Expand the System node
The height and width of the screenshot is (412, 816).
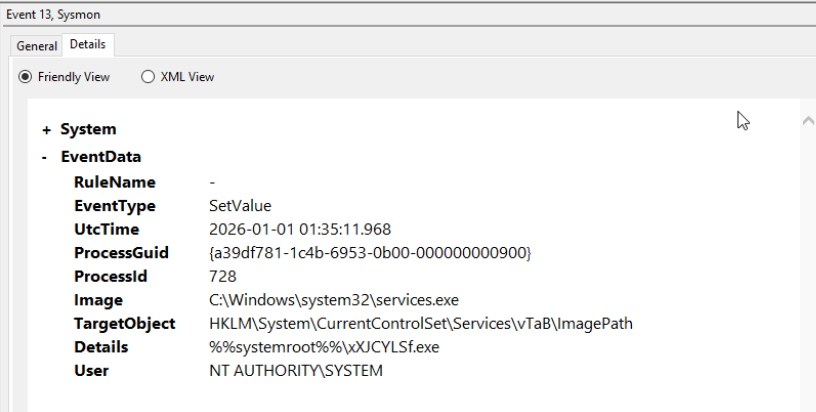(x=46, y=130)
